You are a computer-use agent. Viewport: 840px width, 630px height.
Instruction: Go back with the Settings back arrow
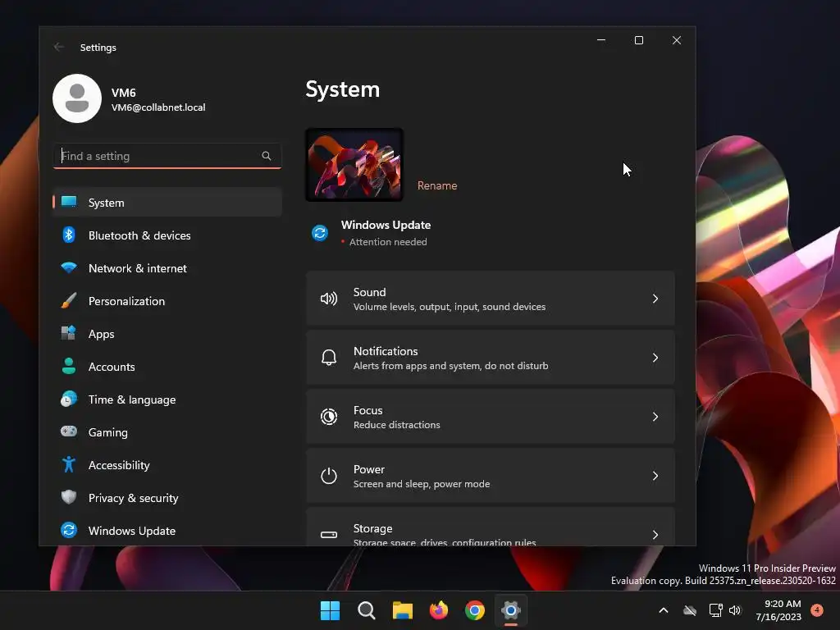pos(59,47)
